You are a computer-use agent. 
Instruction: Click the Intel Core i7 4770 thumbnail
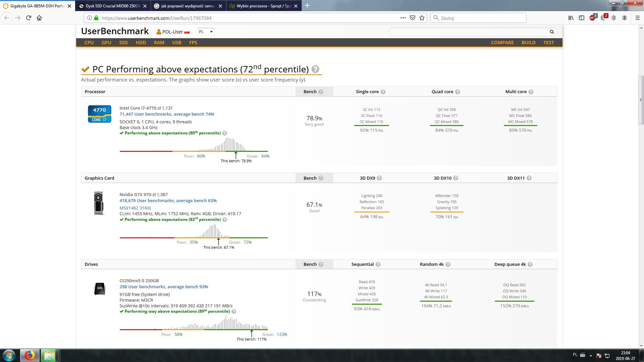(99, 114)
